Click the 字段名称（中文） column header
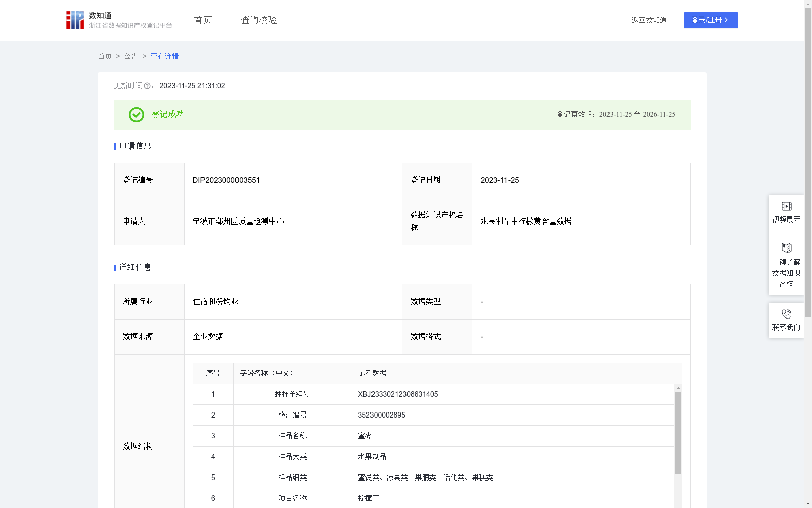Image resolution: width=812 pixels, height=508 pixels. [293, 373]
